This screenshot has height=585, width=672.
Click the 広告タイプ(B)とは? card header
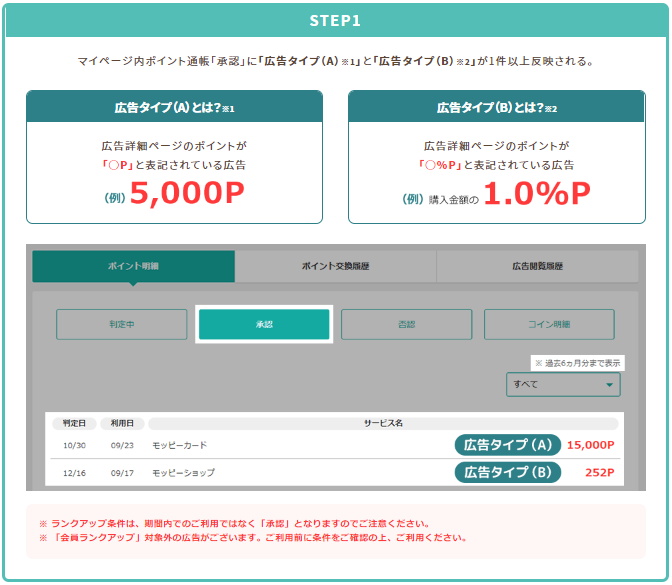pyautogui.click(x=496, y=106)
